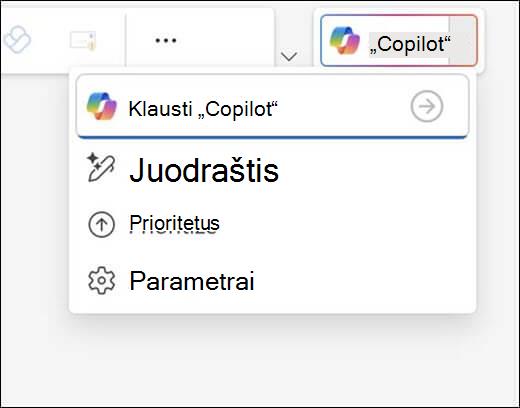Click the Copilot logo in the toolbar button

point(345,40)
